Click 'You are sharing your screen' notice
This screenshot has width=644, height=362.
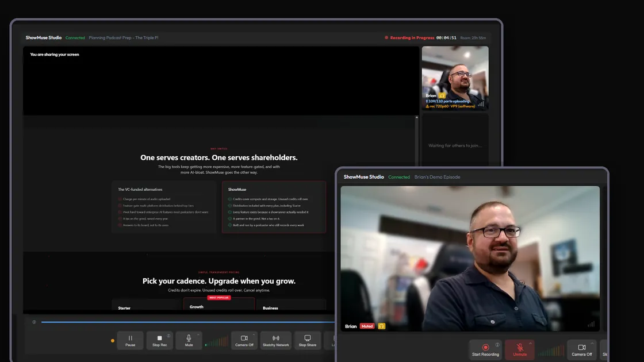[55, 54]
